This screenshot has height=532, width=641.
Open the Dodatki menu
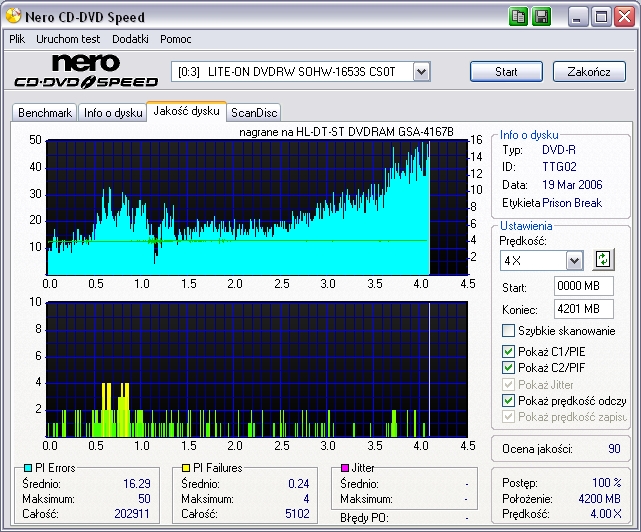130,39
